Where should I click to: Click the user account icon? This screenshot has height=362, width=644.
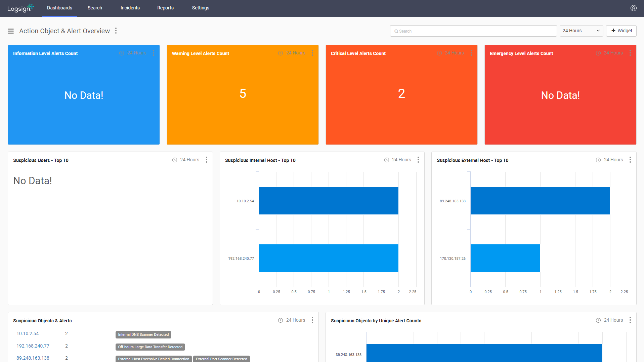633,8
